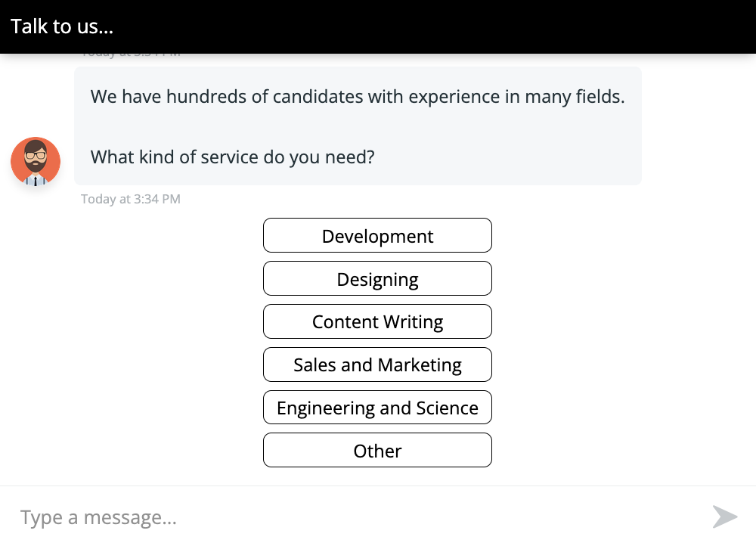Pick the Content Writing option
This screenshot has width=756, height=546.
[377, 321]
